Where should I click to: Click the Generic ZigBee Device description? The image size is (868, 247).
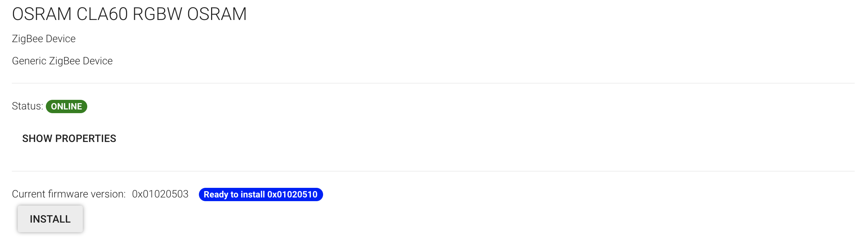pos(62,61)
